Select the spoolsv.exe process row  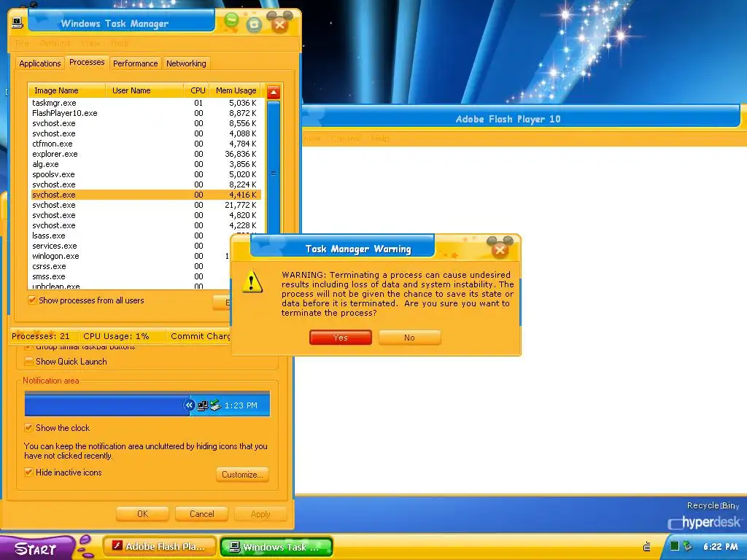pyautogui.click(x=144, y=174)
